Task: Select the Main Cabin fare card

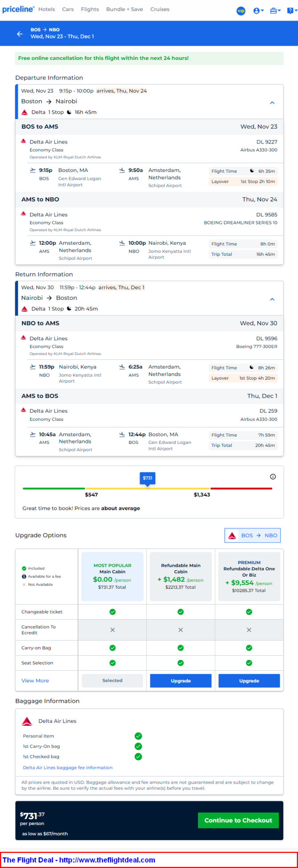Action: [x=113, y=577]
